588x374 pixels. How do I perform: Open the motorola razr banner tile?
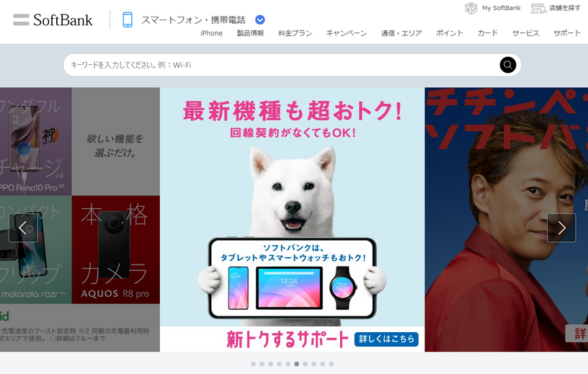tap(35, 249)
